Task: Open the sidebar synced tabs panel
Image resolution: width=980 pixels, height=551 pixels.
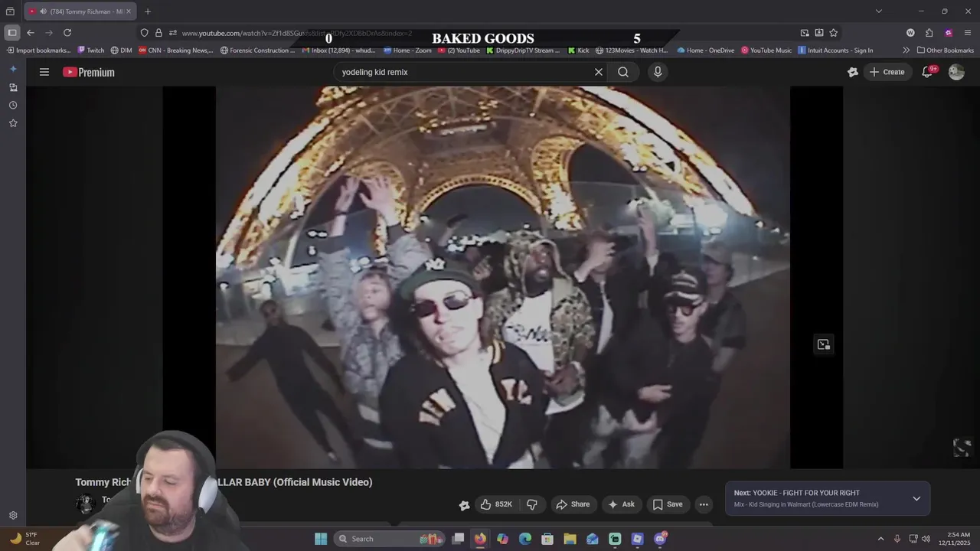Action: click(x=13, y=87)
